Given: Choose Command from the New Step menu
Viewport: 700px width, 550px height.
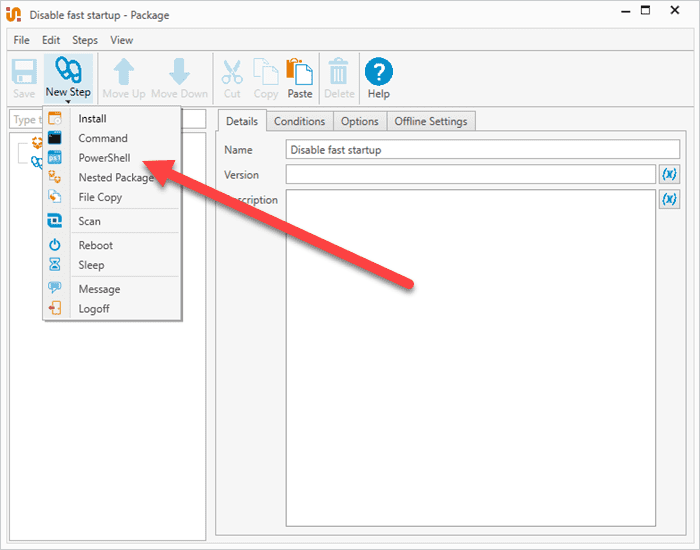Looking at the screenshot, I should (x=112, y=138).
